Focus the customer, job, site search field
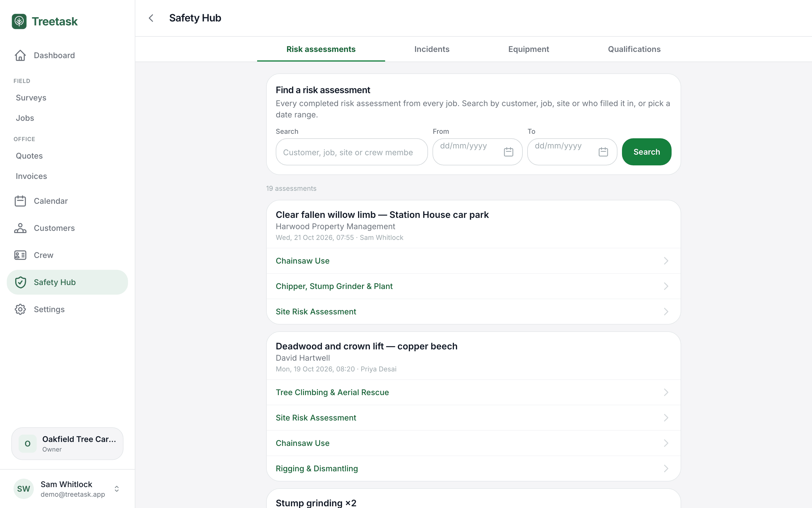Viewport: 812px width, 508px height. (352, 152)
